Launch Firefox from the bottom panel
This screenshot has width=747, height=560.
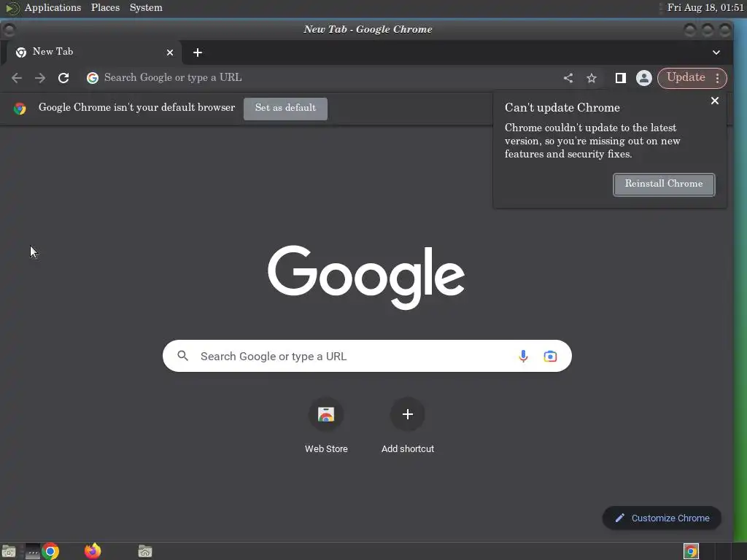93,551
